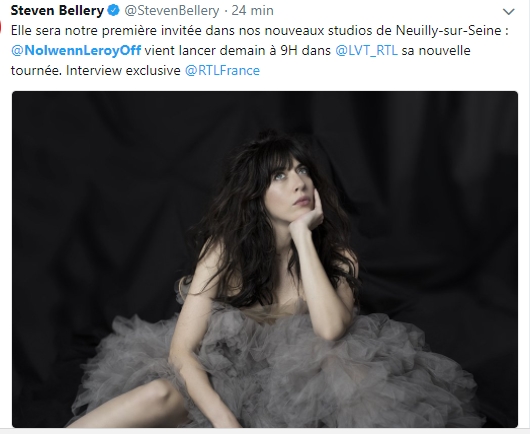Follow the @LVT_RTL mention link
This screenshot has height=434, width=530.
[x=366, y=50]
